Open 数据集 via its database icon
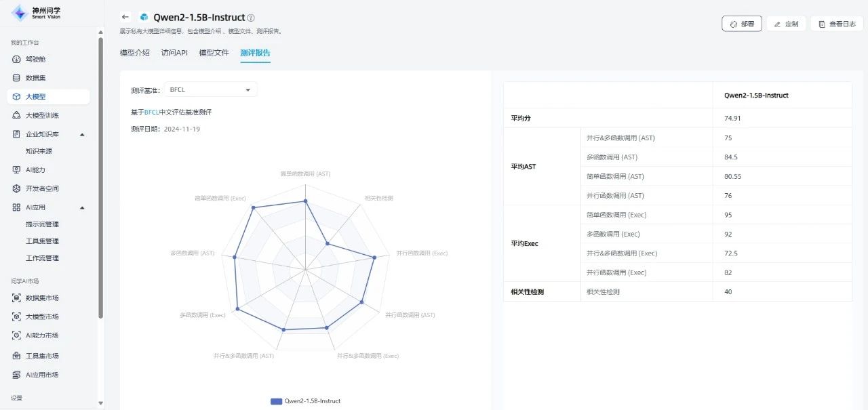Viewport: 868px width, 410px height. (17, 78)
